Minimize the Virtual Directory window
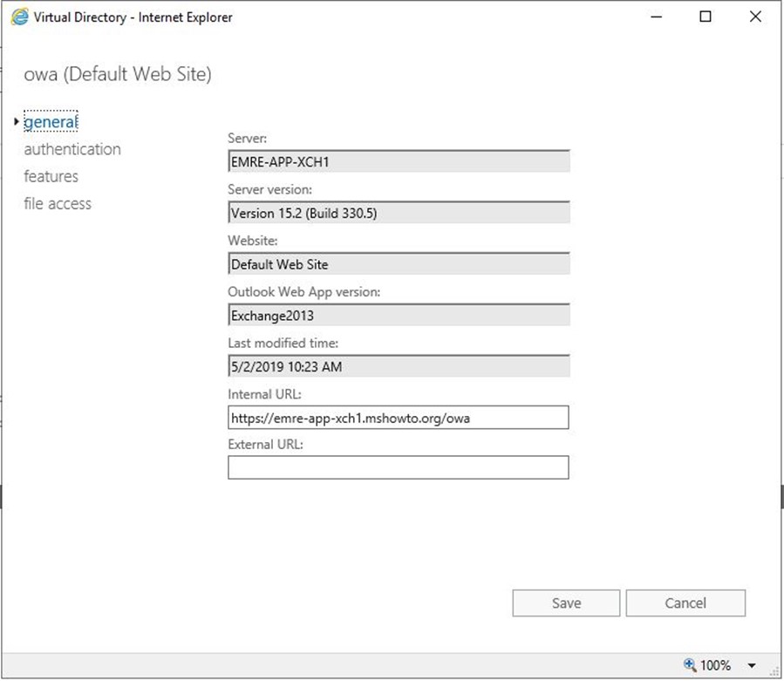This screenshot has height=681, width=784. click(x=657, y=17)
